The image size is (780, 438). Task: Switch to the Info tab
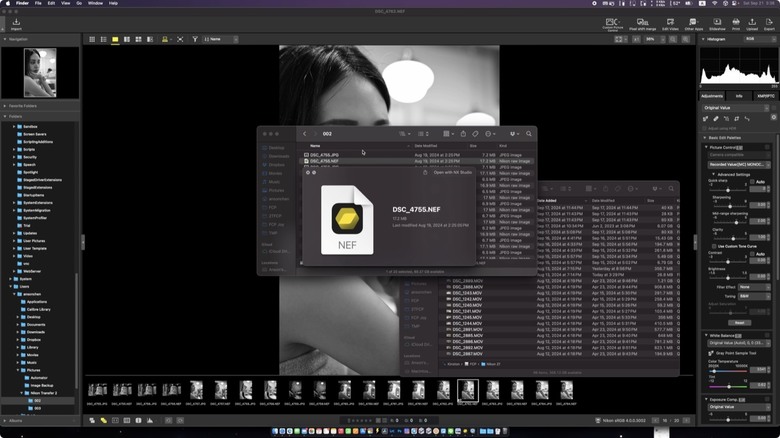coord(739,96)
